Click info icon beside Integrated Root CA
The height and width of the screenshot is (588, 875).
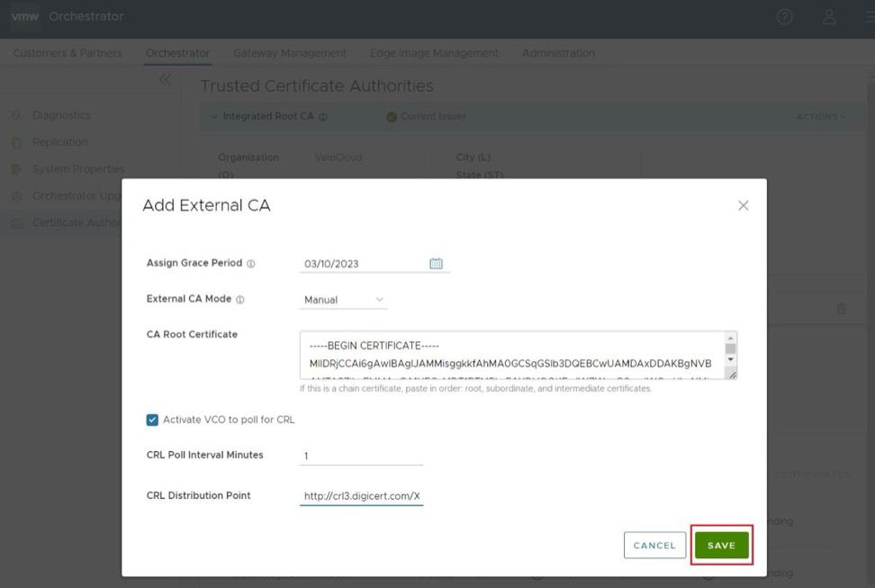point(323,117)
